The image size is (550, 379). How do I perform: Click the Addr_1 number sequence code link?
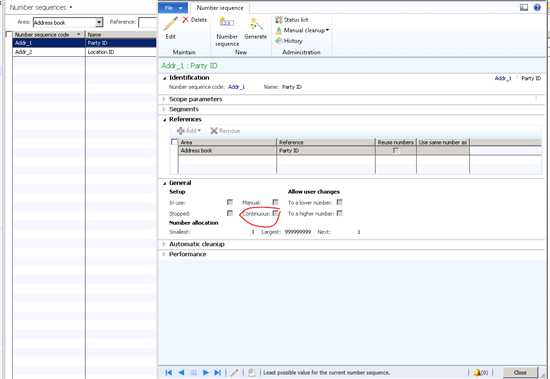(236, 87)
